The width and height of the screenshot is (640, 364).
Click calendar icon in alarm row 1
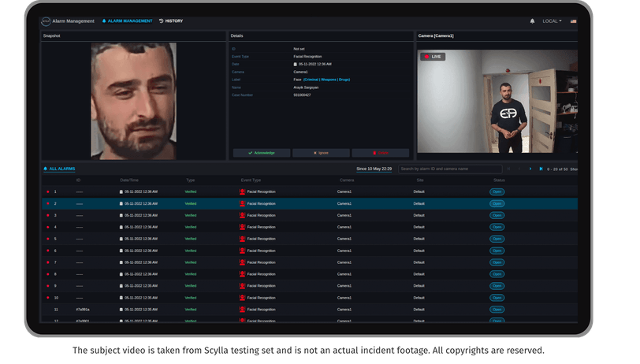[121, 191]
